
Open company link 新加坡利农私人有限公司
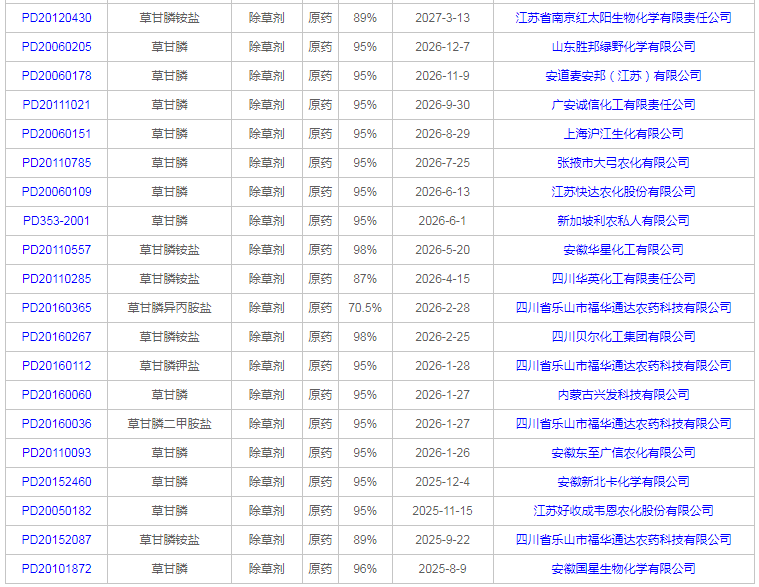(623, 221)
